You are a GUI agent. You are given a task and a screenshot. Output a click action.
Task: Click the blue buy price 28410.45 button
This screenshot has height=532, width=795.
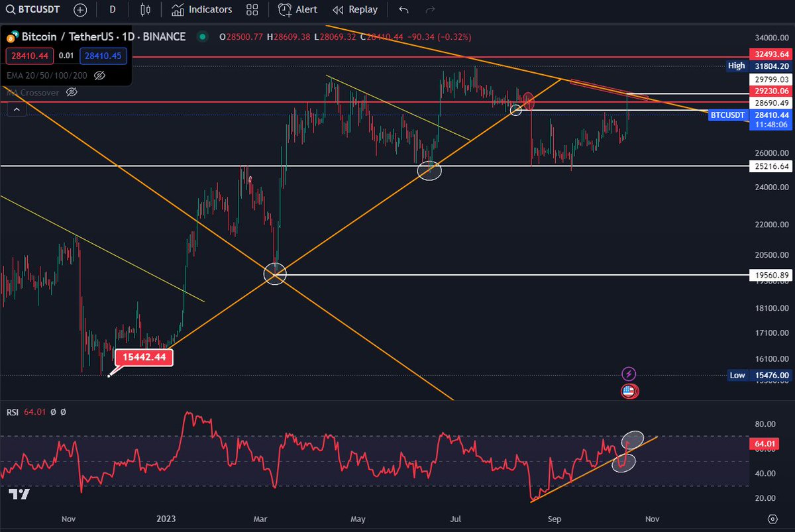pos(103,56)
